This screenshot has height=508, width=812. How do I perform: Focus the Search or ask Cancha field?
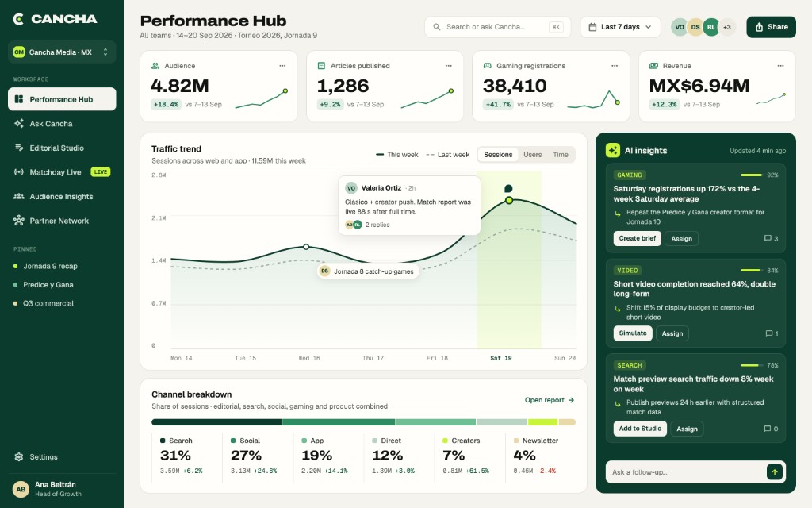tap(498, 27)
